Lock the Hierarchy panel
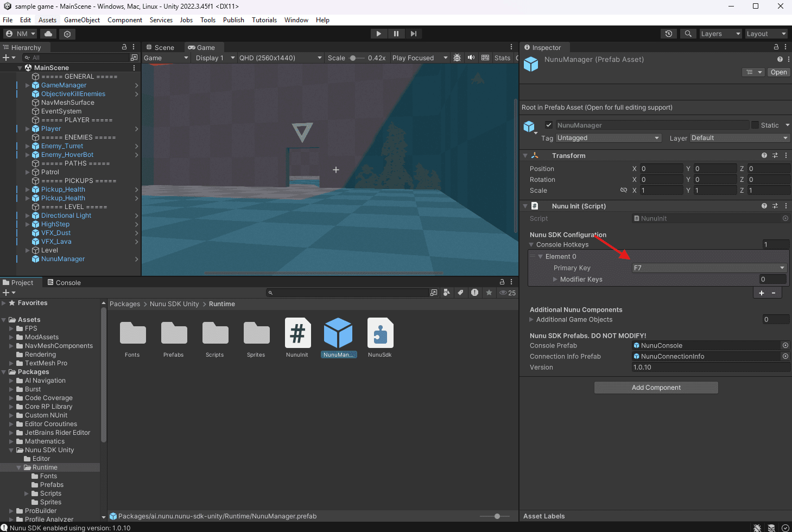Screen dimensions: 792x532 [x=124, y=47]
